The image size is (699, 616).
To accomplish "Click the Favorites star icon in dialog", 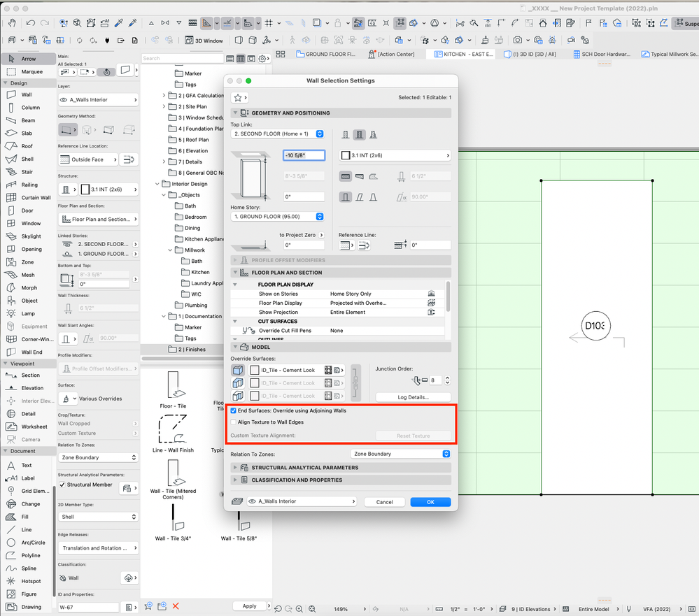I will 238,98.
